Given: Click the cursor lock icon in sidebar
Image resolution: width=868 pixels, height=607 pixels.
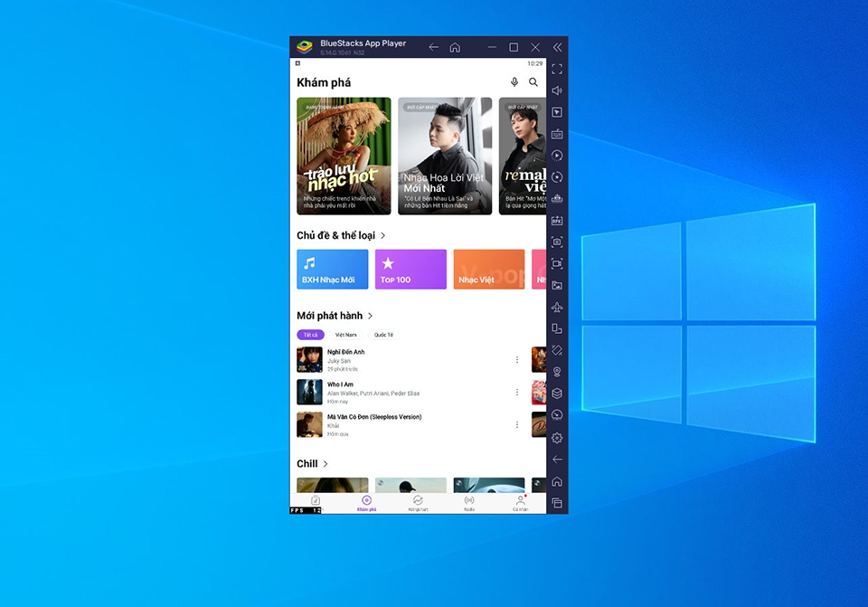Looking at the screenshot, I should (x=557, y=112).
